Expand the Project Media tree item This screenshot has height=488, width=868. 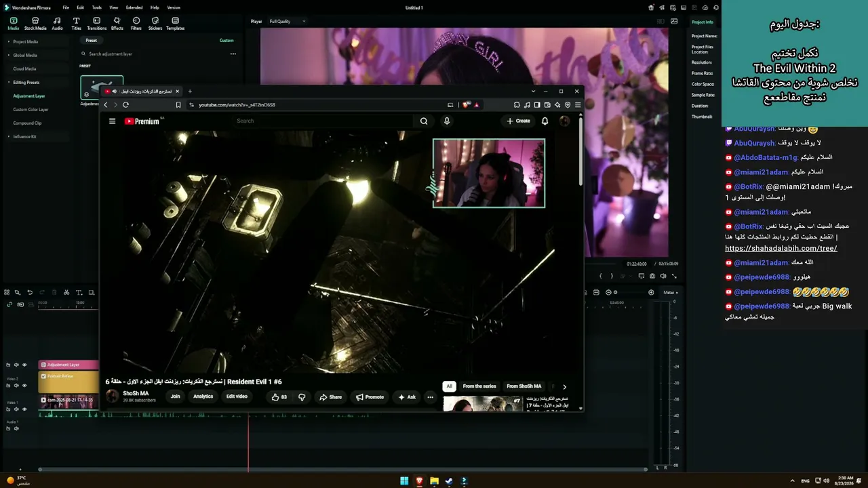click(8, 41)
